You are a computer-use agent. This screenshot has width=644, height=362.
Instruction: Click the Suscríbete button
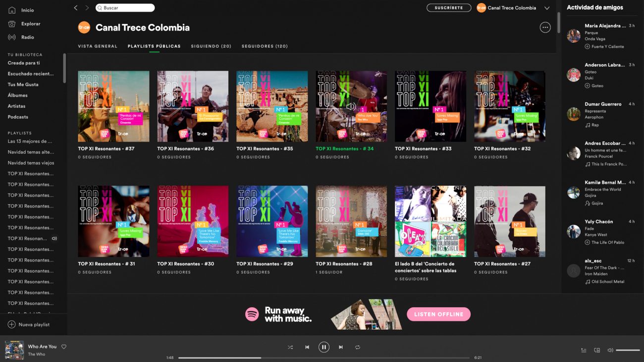pos(448,8)
